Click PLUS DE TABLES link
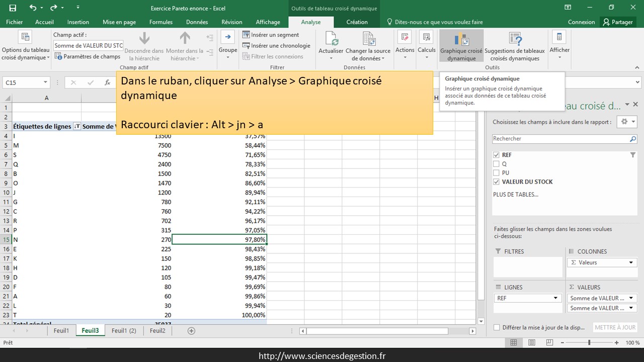Screen dimensions: 644x362 click(515, 195)
